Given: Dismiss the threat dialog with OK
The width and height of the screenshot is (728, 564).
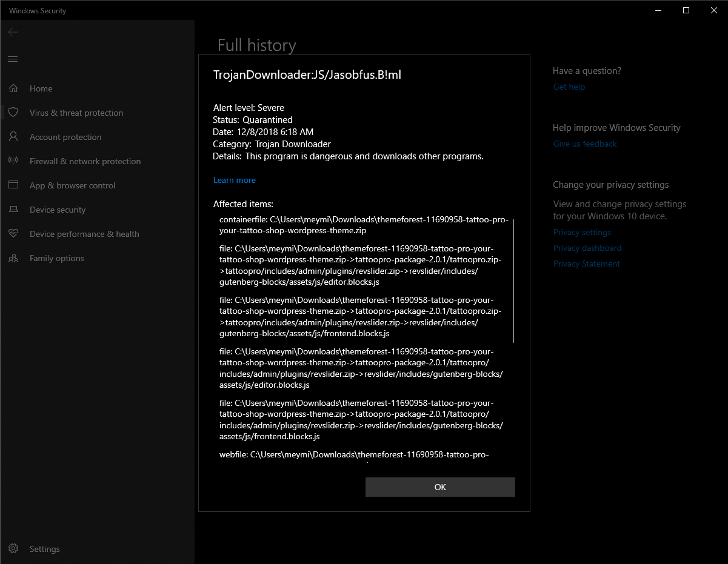Looking at the screenshot, I should click(x=440, y=487).
